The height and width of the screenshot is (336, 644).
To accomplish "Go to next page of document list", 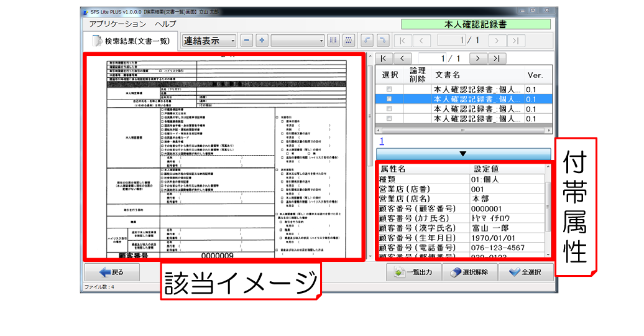I will tap(477, 58).
